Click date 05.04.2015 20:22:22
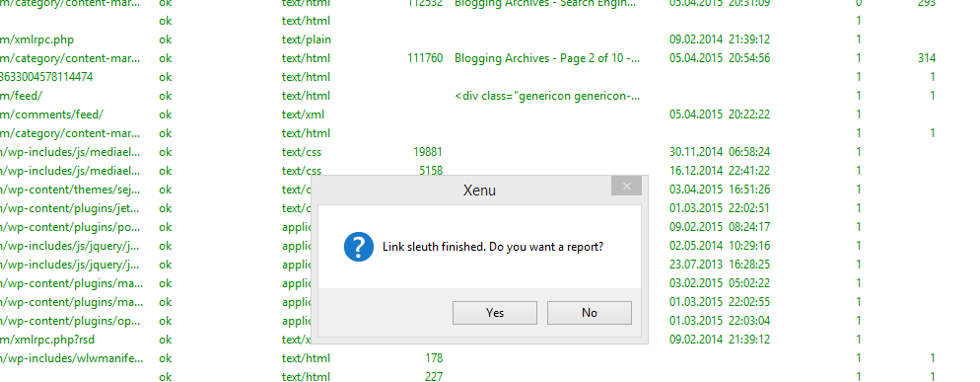980x382 pixels. click(x=720, y=115)
